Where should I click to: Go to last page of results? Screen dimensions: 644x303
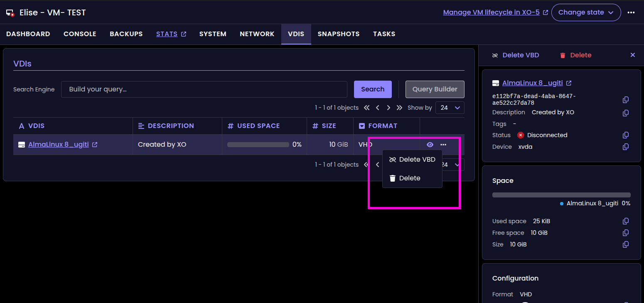tap(399, 108)
